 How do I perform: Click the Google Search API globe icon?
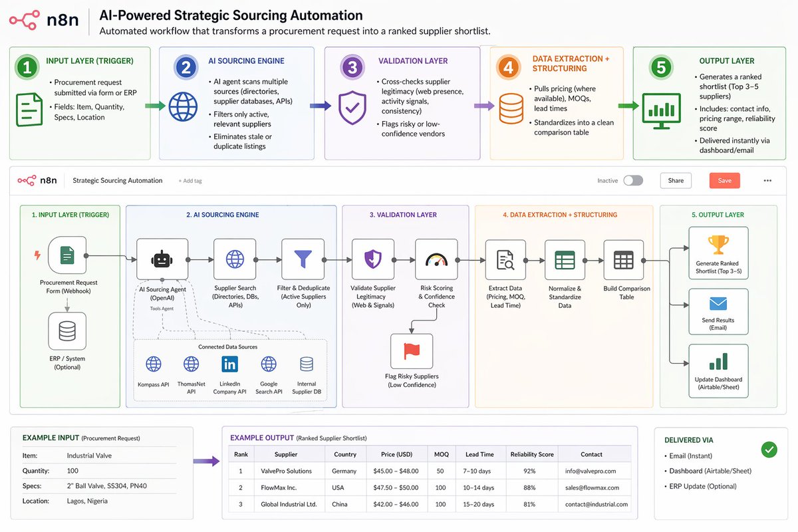click(x=269, y=364)
